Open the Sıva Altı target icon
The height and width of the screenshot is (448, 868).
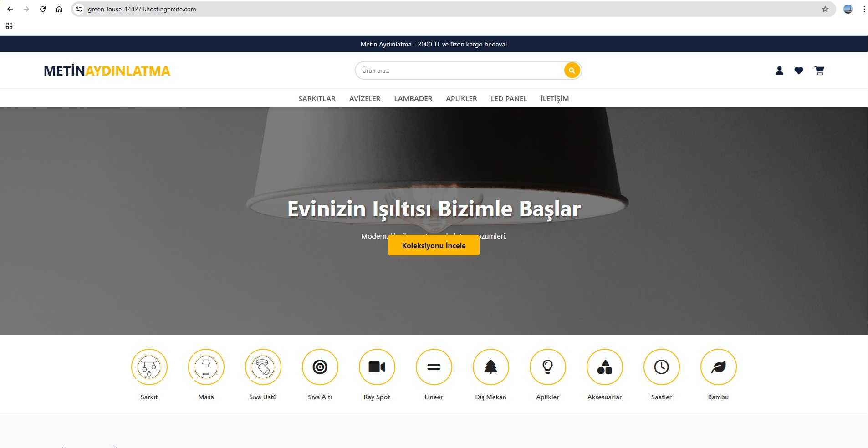tap(320, 367)
